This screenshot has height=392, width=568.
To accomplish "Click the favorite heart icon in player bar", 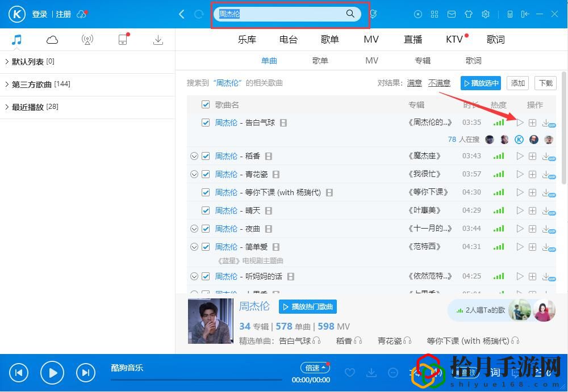I will click(x=349, y=372).
